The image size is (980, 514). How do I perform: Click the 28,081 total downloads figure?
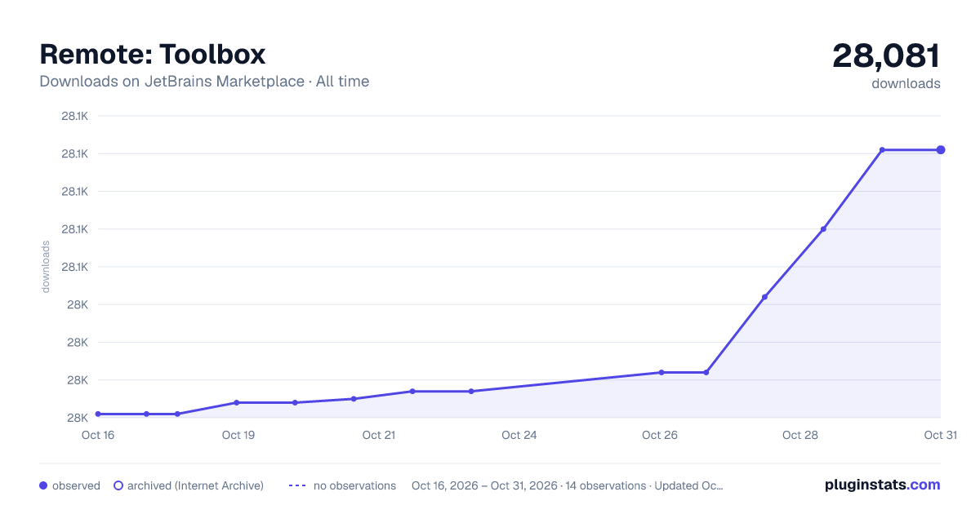click(x=886, y=55)
